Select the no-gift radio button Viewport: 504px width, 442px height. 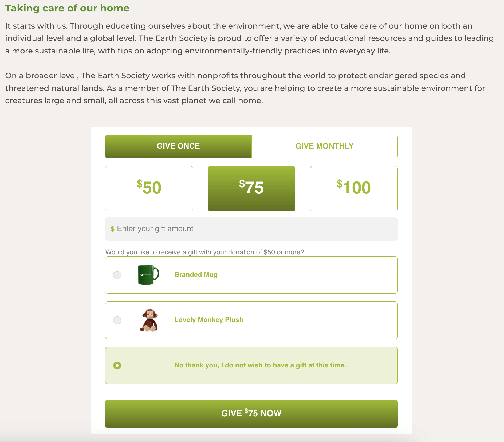coord(117,365)
